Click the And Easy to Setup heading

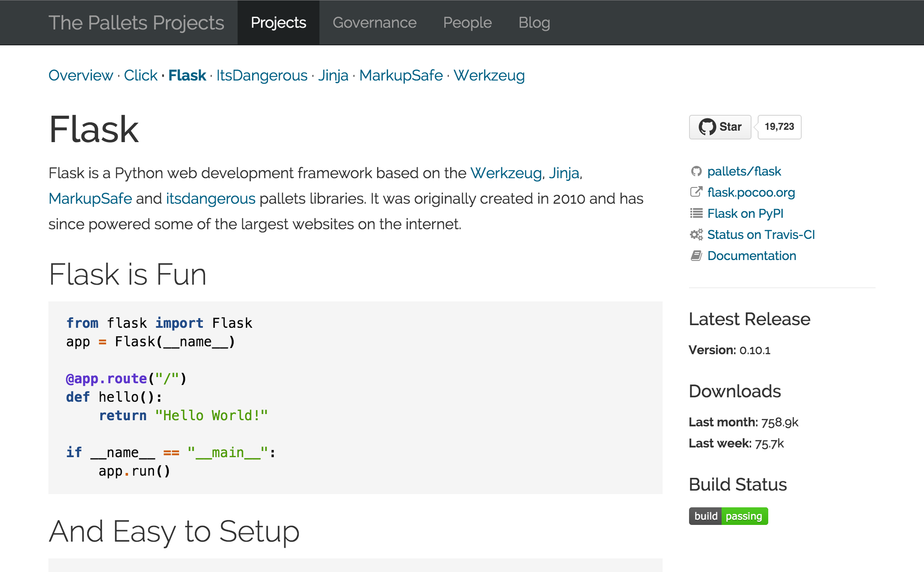coord(174,532)
